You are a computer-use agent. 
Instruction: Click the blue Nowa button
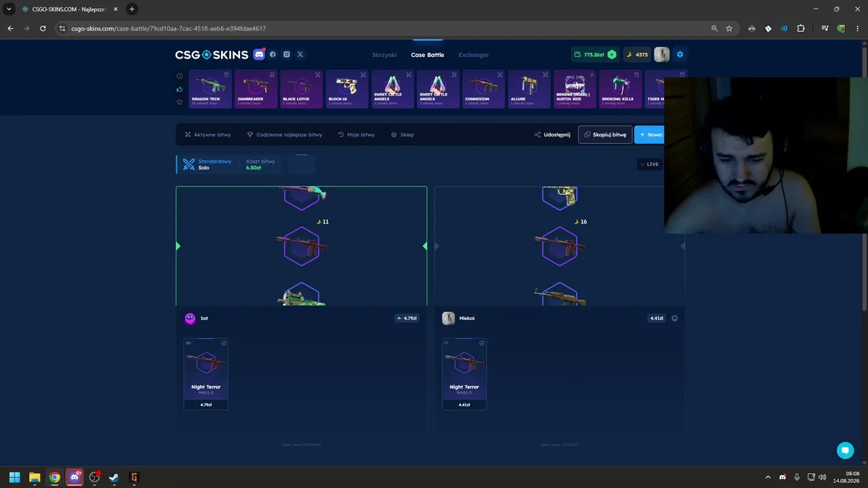[650, 135]
